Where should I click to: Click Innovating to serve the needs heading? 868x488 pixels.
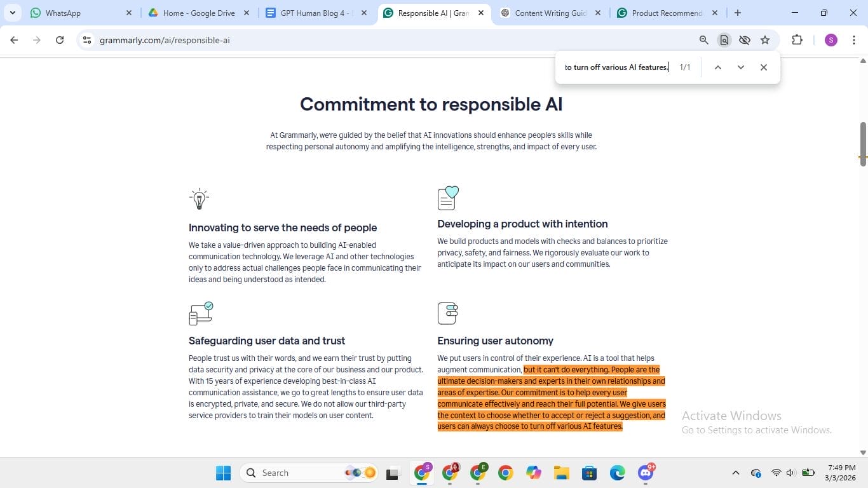click(283, 227)
